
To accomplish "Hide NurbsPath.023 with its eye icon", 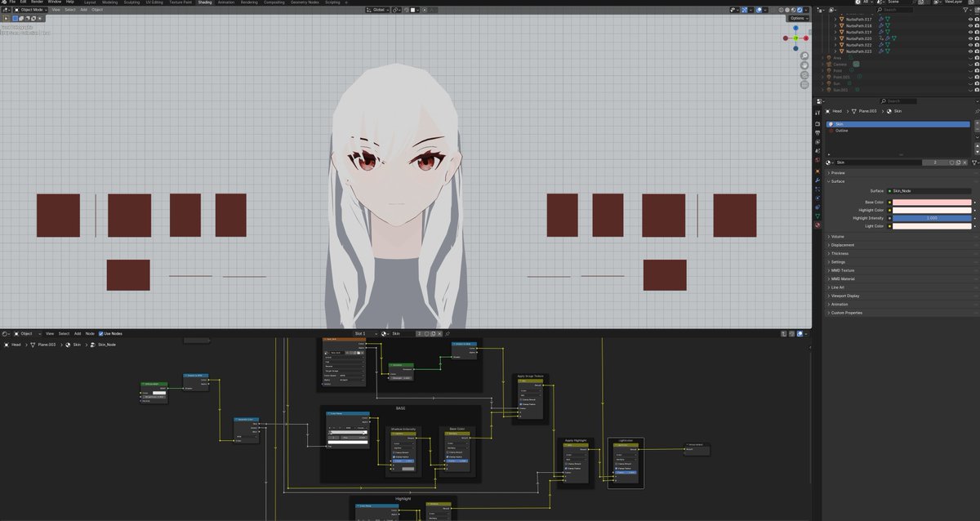I will click(x=969, y=51).
